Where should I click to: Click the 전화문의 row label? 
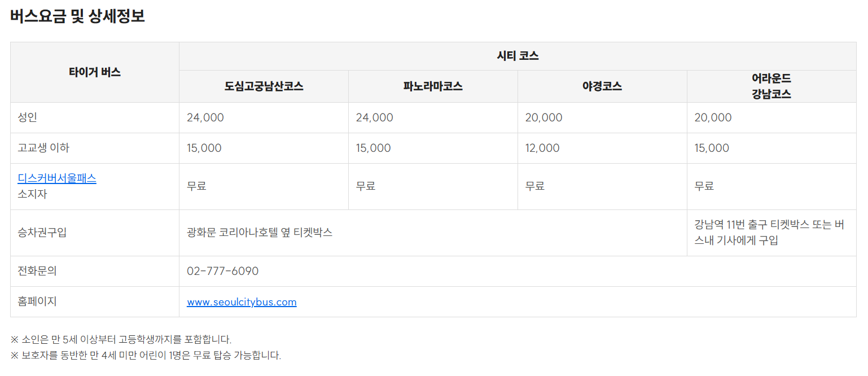coord(37,271)
